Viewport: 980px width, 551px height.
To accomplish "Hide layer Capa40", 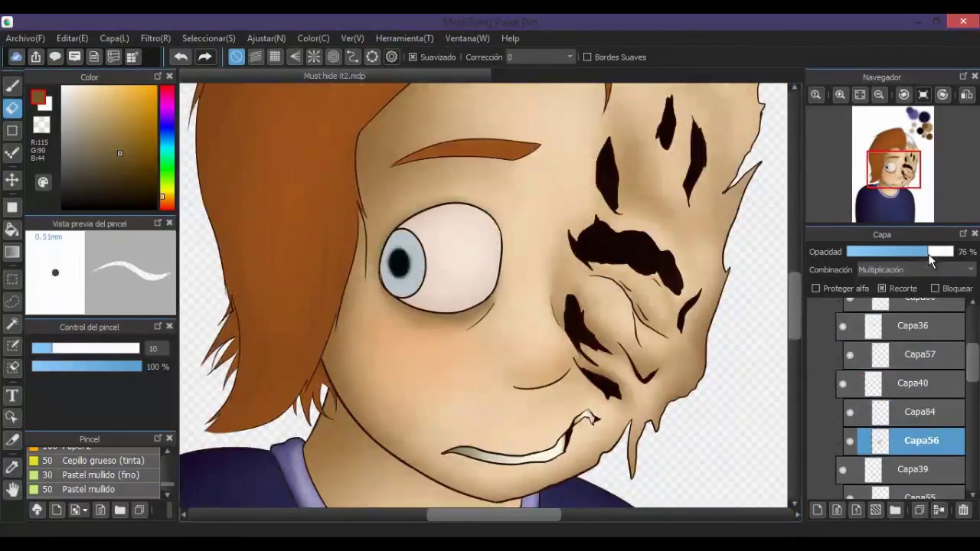I will pyautogui.click(x=843, y=383).
